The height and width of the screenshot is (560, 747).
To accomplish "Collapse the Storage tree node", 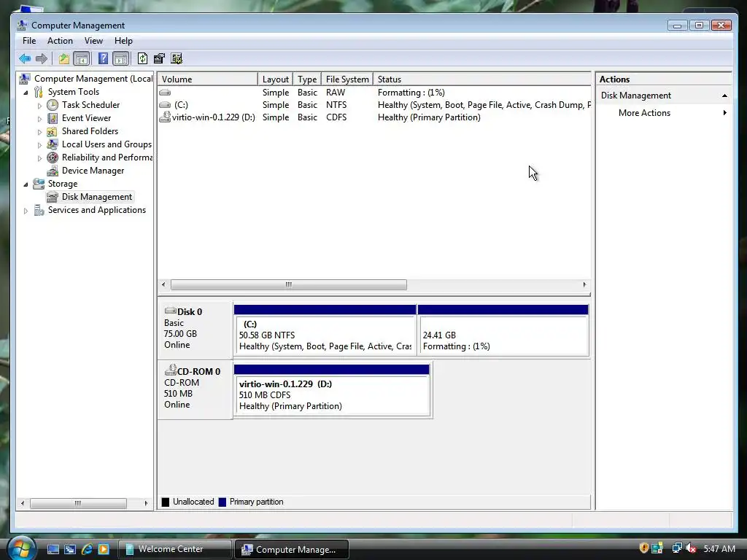I will coord(26,184).
